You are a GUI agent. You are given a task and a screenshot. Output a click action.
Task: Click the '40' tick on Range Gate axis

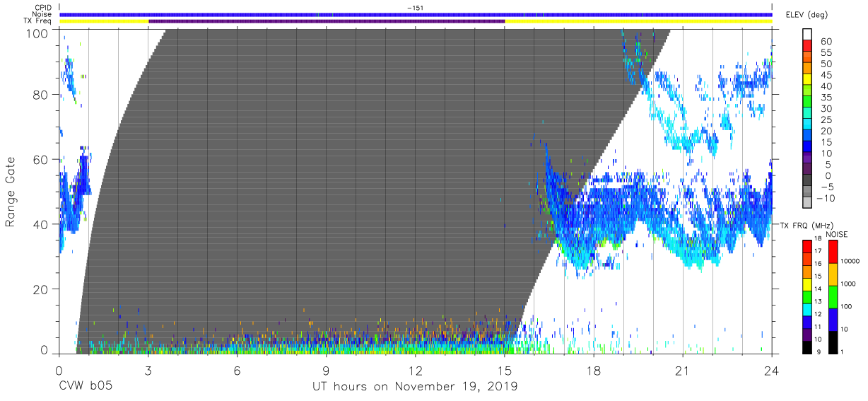[40, 224]
